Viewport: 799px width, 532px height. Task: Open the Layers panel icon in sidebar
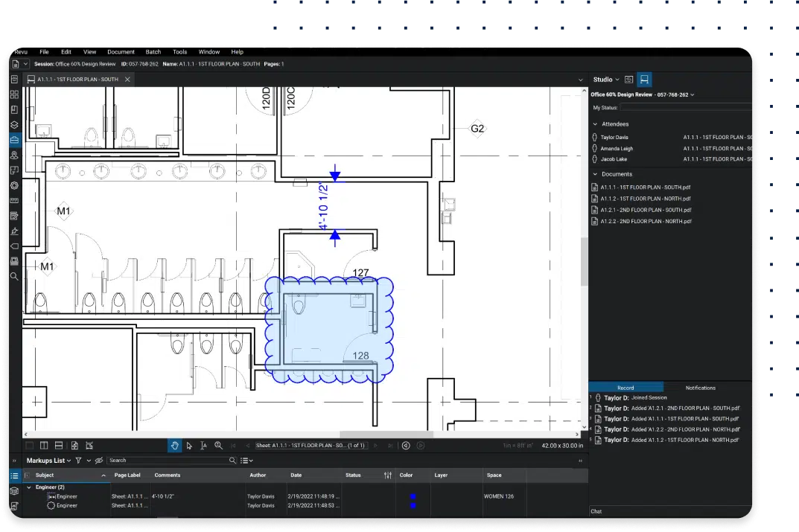[x=14, y=125]
